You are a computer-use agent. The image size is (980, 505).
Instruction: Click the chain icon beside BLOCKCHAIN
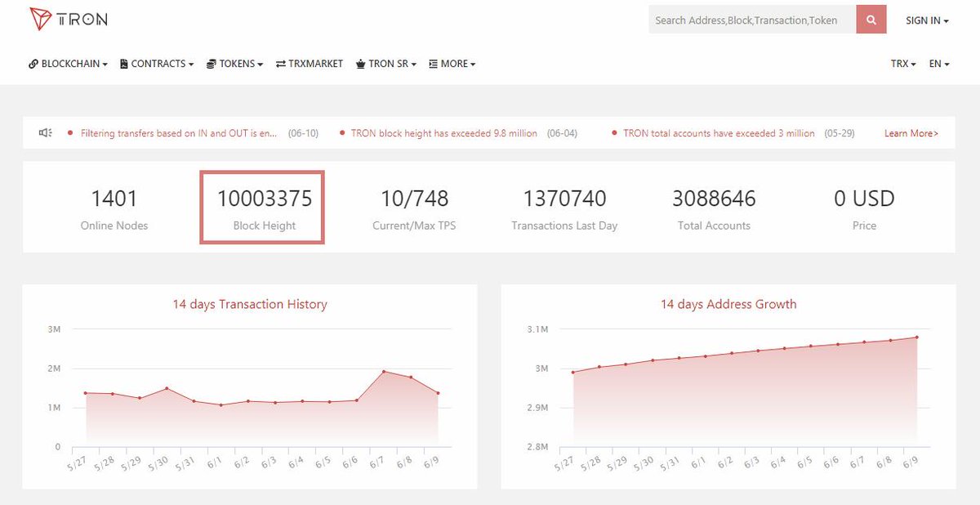coord(33,64)
